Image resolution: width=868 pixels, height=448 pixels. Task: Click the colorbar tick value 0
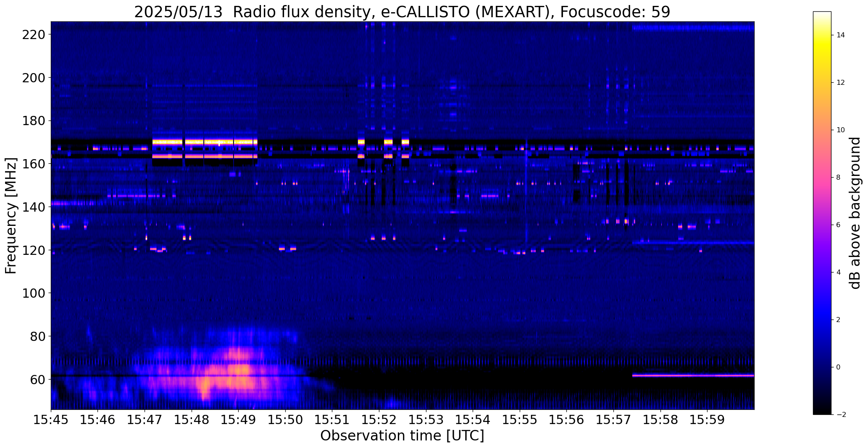pyautogui.click(x=839, y=367)
